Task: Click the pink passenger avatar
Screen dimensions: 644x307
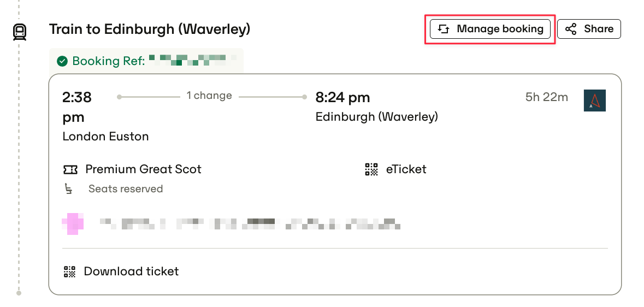Action: 73,223
